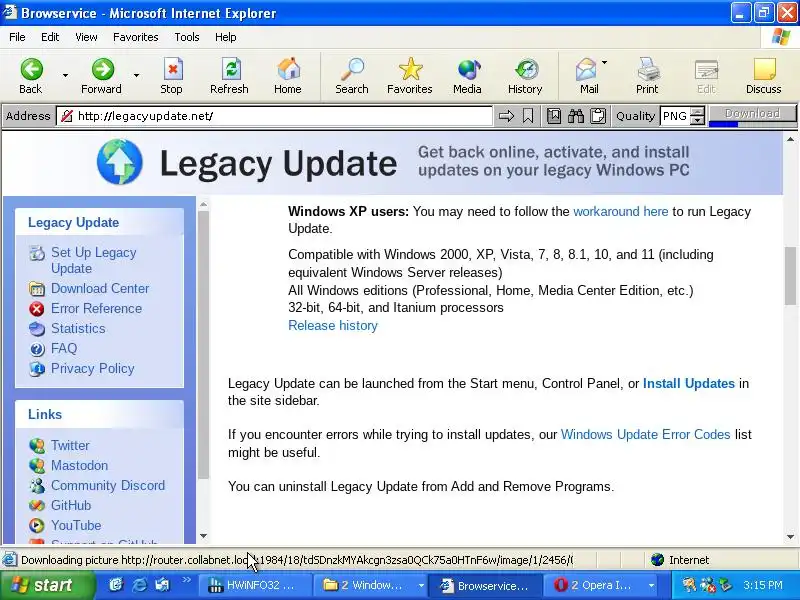Screen dimensions: 800x600
Task: Open the Media globe icon
Action: click(x=468, y=69)
